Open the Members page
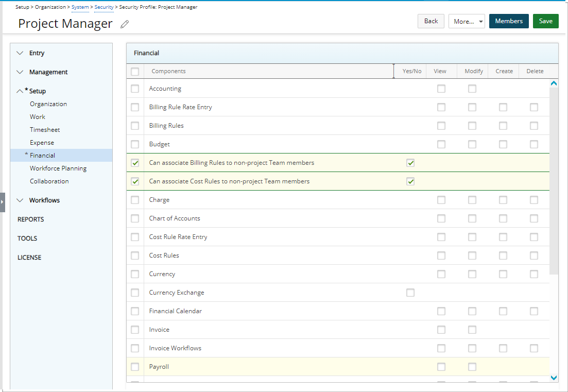This screenshot has width=568, height=392. point(508,21)
